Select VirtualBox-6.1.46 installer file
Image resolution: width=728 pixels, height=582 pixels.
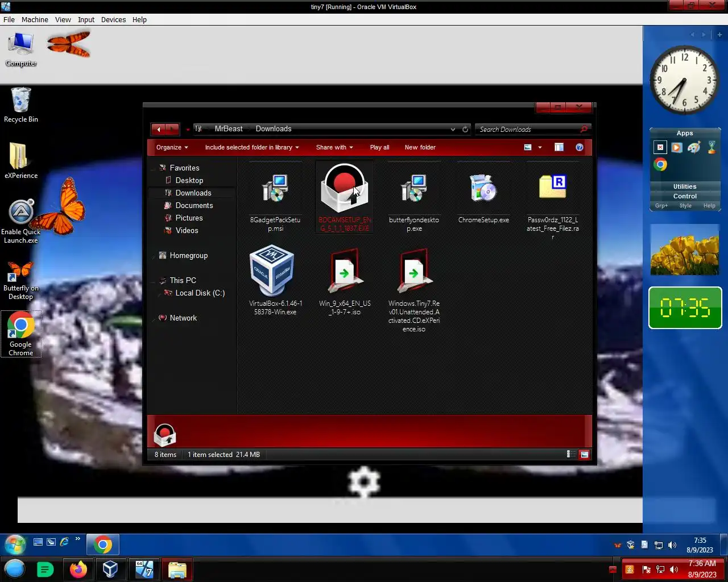(x=275, y=280)
